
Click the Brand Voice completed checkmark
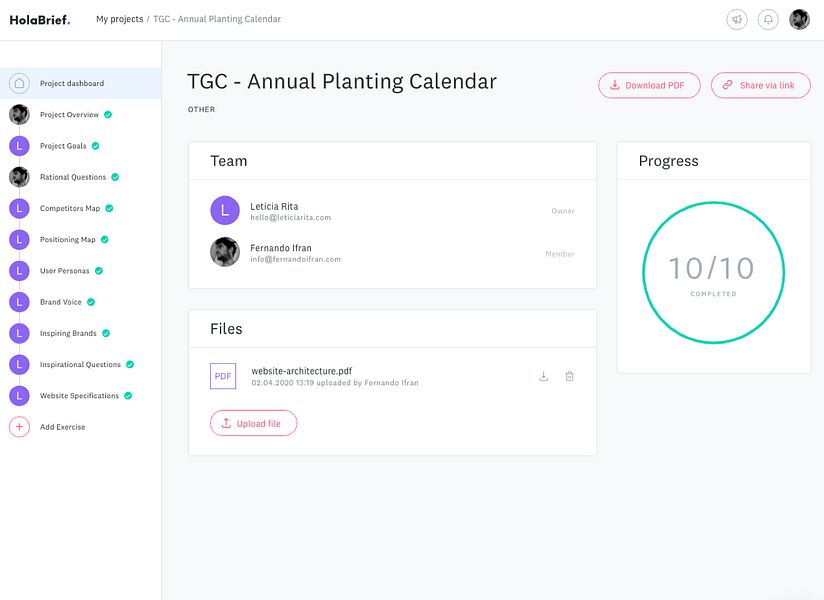pos(91,302)
